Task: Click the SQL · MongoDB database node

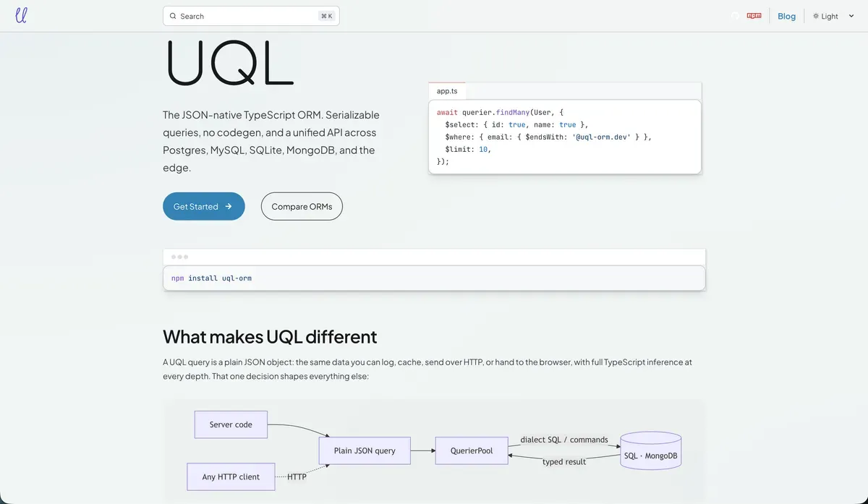Action: (651, 451)
